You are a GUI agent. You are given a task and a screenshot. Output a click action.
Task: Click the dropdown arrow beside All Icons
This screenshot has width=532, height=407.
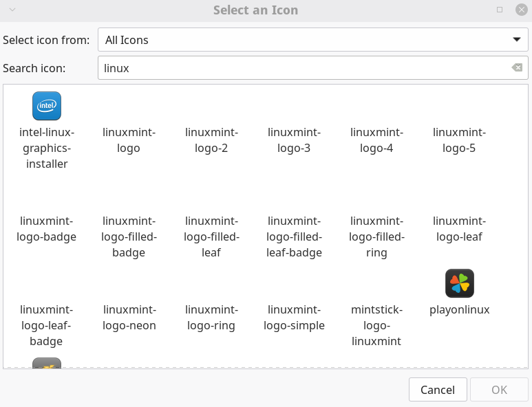[516, 40]
